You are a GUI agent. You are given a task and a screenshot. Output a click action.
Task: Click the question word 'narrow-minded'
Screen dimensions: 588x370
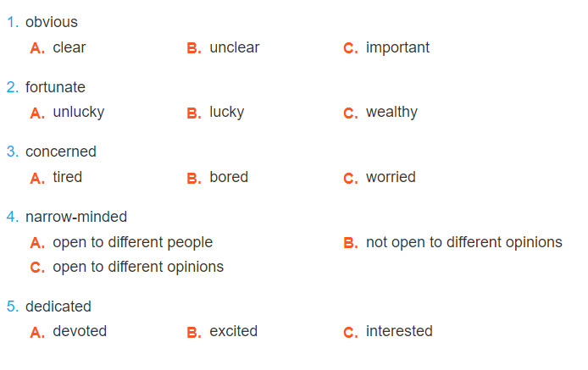click(x=76, y=217)
